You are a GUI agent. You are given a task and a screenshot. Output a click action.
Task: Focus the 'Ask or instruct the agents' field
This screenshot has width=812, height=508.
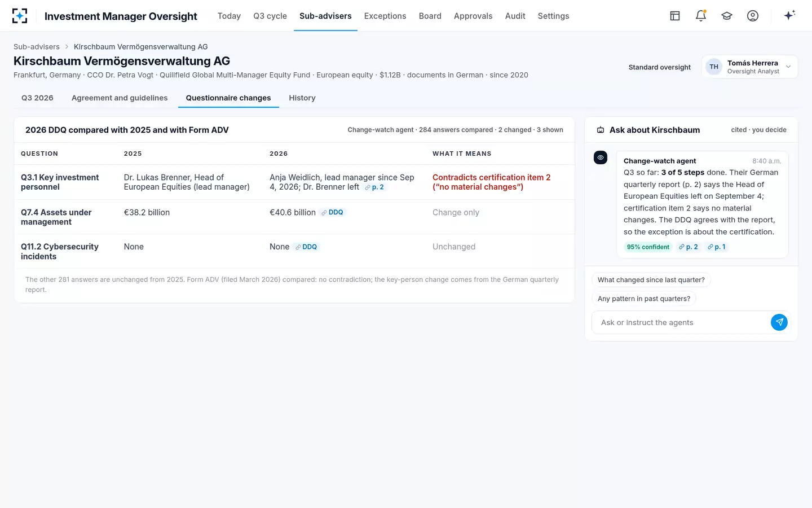click(x=681, y=322)
